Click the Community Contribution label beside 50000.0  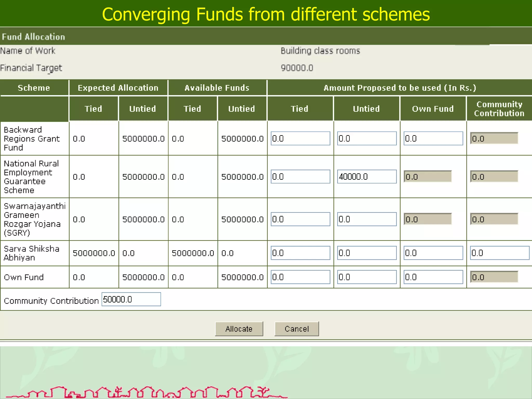pyautogui.click(x=51, y=301)
